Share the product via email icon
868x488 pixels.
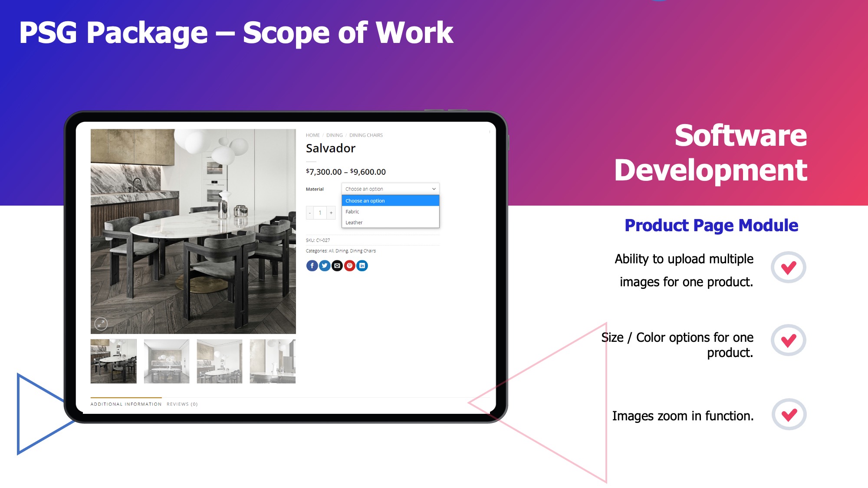point(337,265)
